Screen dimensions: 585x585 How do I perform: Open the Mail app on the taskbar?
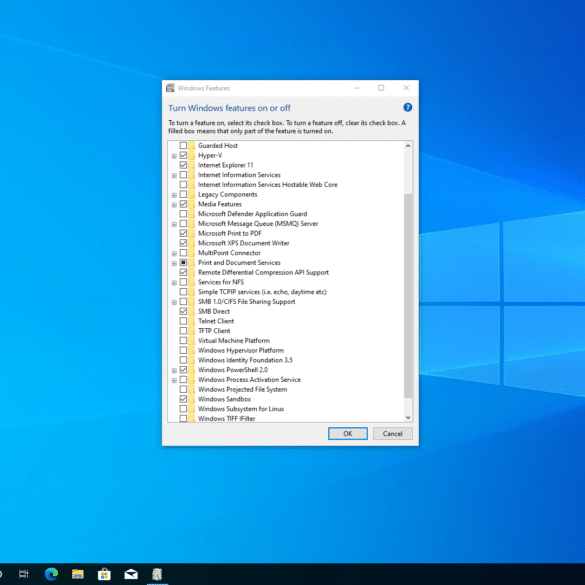tap(131, 574)
